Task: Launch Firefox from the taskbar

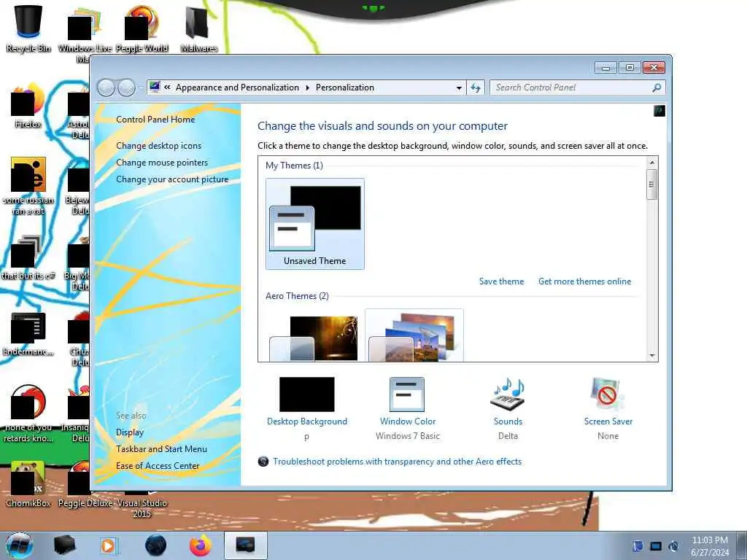Action: coord(201,545)
